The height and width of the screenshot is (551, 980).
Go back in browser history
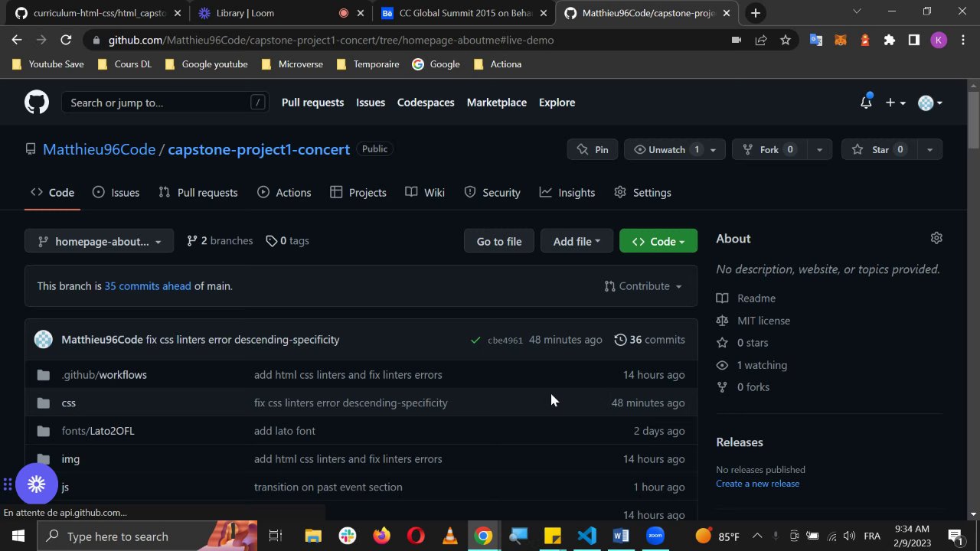tap(17, 40)
